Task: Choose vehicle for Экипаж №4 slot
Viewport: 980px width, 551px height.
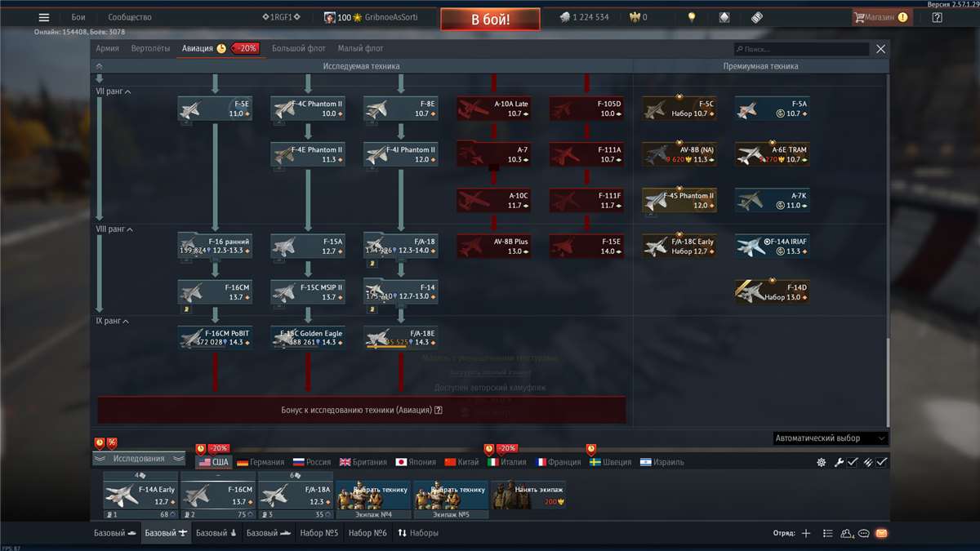Action: [372, 500]
